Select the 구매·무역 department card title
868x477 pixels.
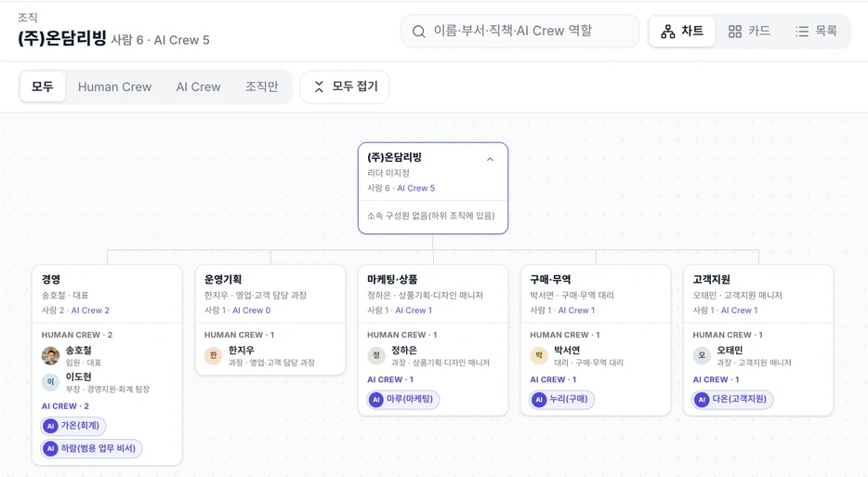pos(551,279)
